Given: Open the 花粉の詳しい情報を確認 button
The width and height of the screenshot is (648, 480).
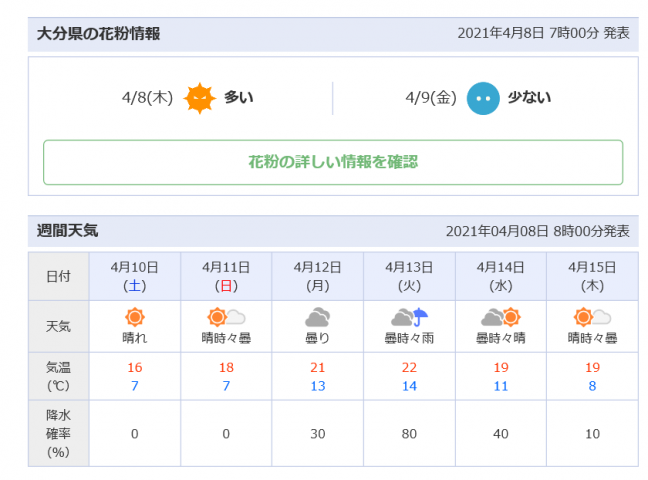Looking at the screenshot, I should (x=333, y=162).
